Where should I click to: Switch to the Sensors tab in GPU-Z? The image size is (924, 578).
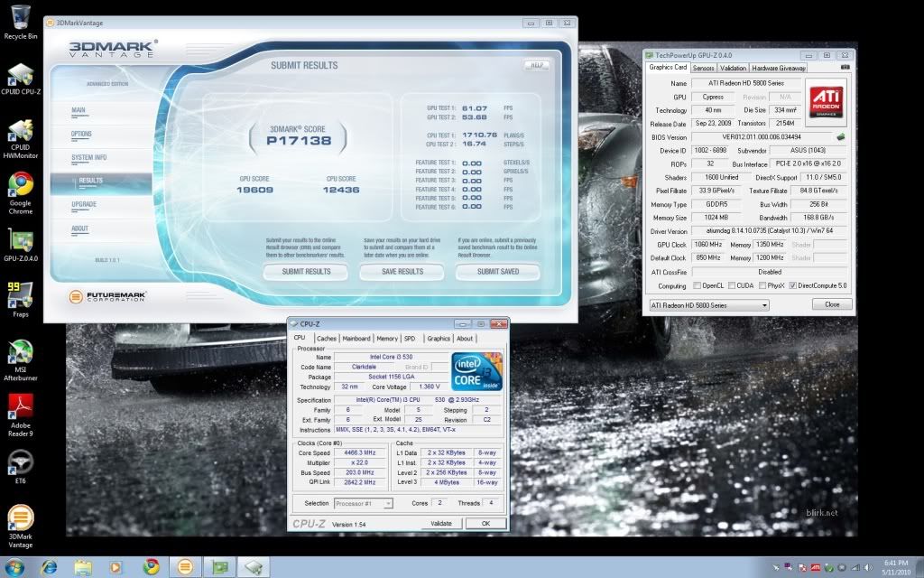[x=704, y=68]
